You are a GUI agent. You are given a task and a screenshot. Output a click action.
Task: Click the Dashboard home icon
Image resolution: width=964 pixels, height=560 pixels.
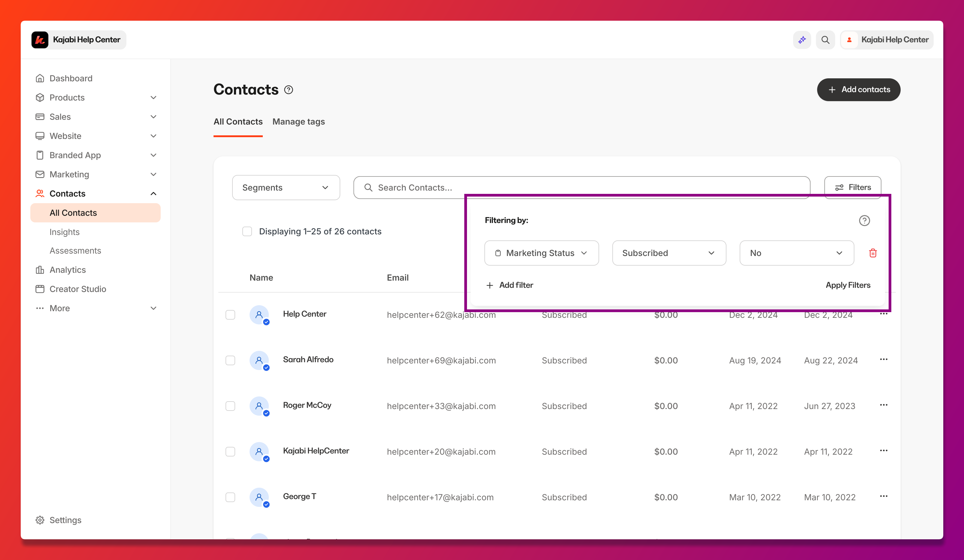point(40,78)
